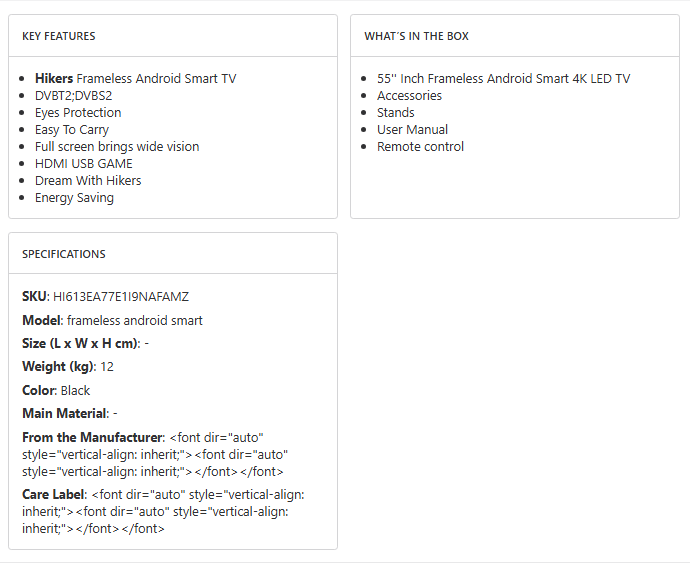Click the WHAT'S IN THE BOX heading
The height and width of the screenshot is (563, 690).
click(x=416, y=36)
